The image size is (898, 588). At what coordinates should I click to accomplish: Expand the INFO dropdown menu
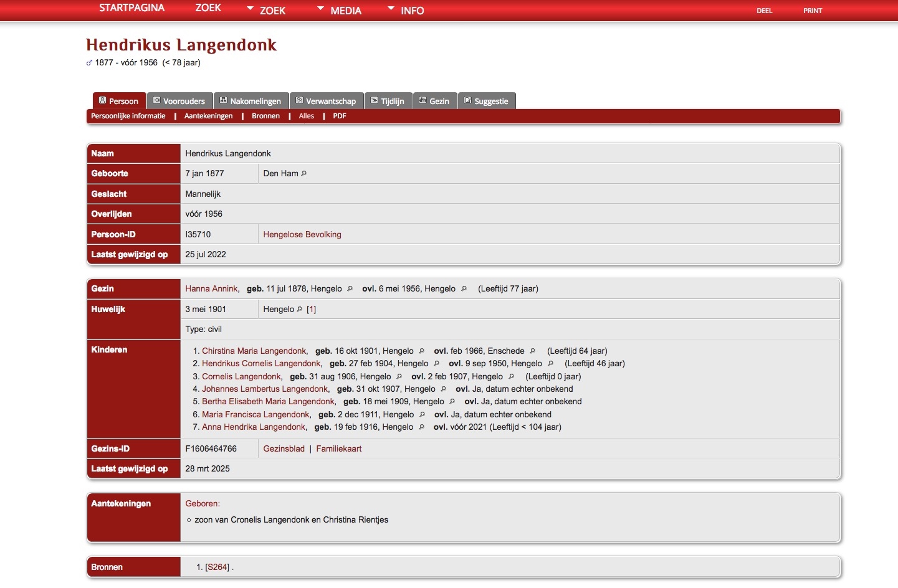[406, 10]
